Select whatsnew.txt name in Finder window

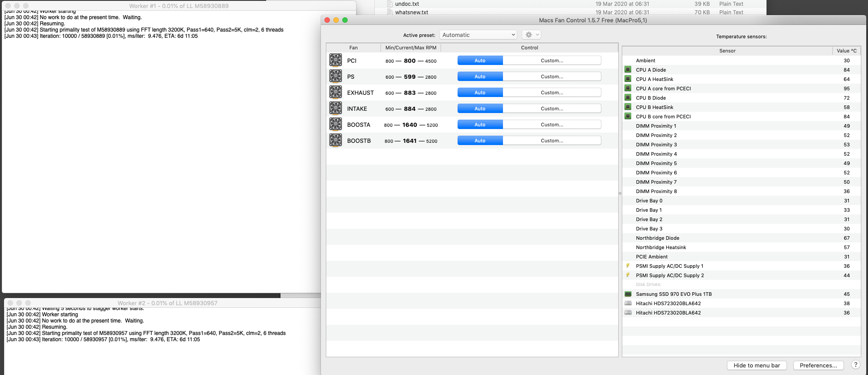click(412, 12)
